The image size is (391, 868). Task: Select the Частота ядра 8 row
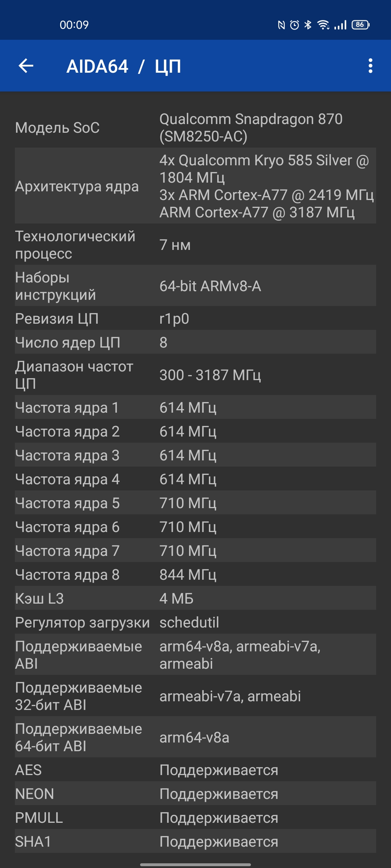[x=195, y=574]
